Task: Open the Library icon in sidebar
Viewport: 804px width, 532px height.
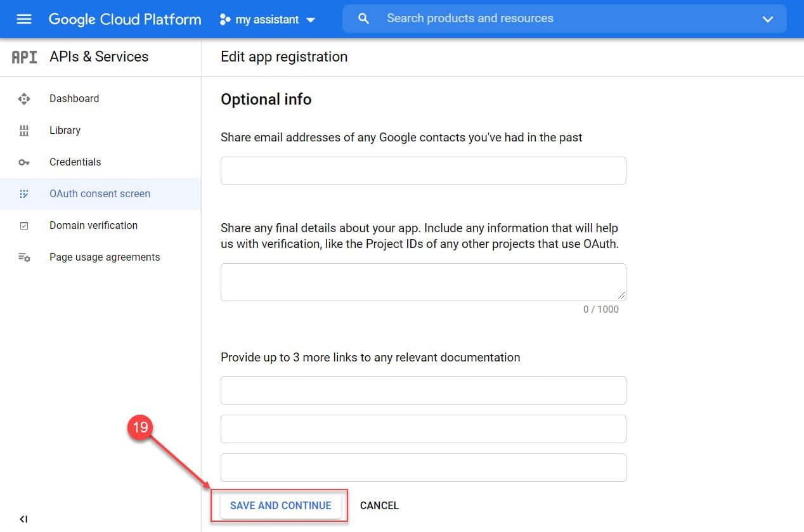Action: click(x=23, y=130)
